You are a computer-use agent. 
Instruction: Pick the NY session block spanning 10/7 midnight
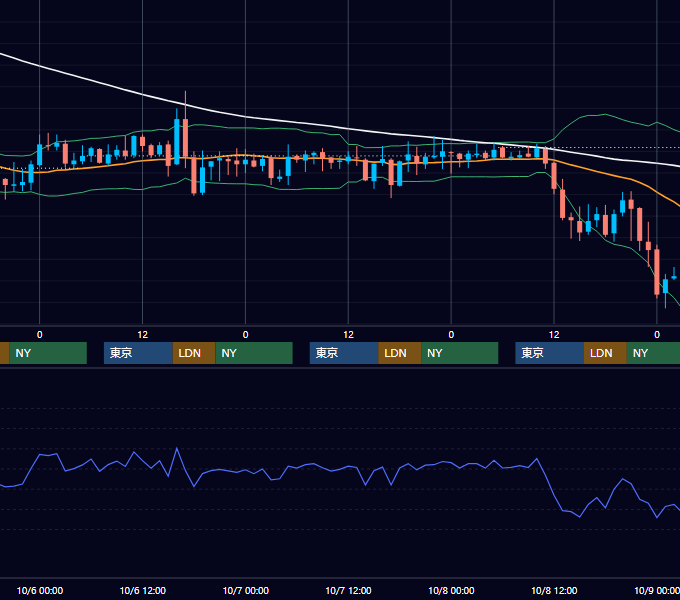[x=254, y=353]
